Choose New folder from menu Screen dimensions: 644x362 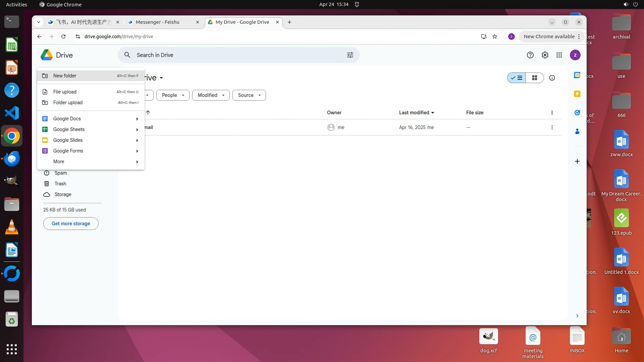[x=65, y=76]
